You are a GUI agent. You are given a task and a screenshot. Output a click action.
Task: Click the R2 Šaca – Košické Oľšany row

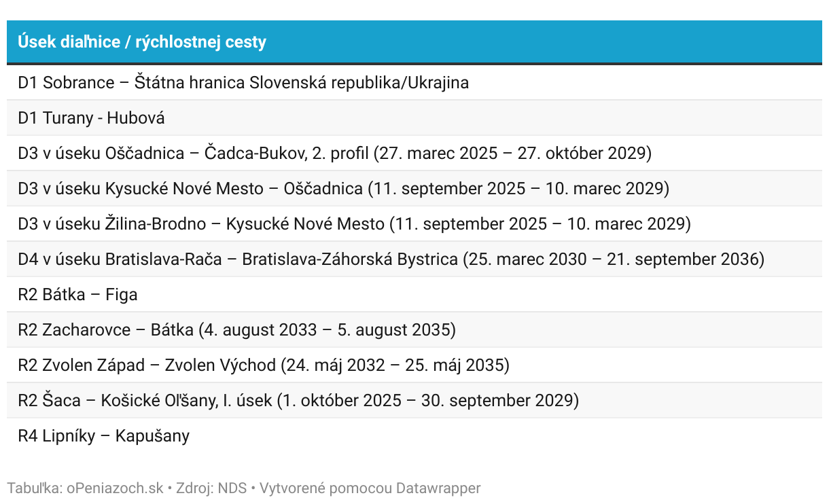click(x=414, y=401)
